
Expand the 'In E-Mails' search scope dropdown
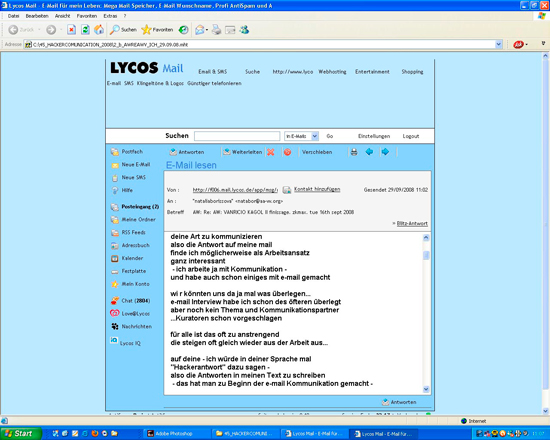tap(315, 136)
